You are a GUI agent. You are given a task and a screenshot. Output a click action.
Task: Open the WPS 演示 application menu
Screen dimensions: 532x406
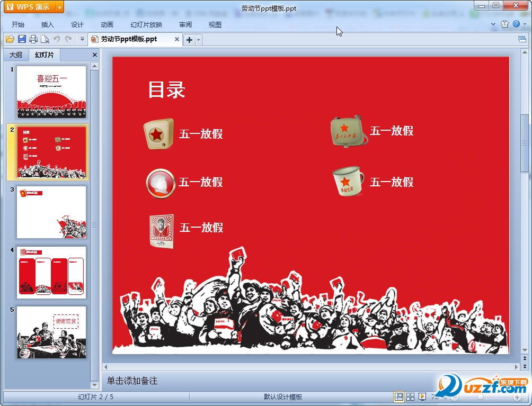coord(29,7)
